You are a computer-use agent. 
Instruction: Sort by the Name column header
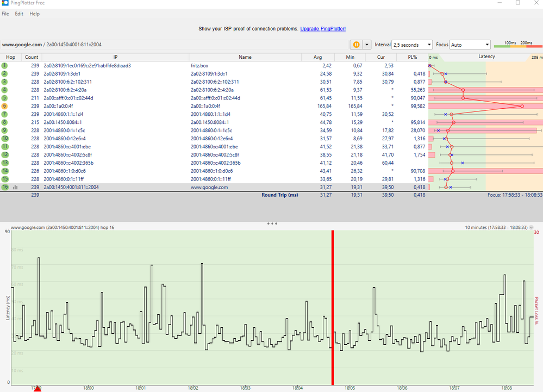tap(245, 57)
